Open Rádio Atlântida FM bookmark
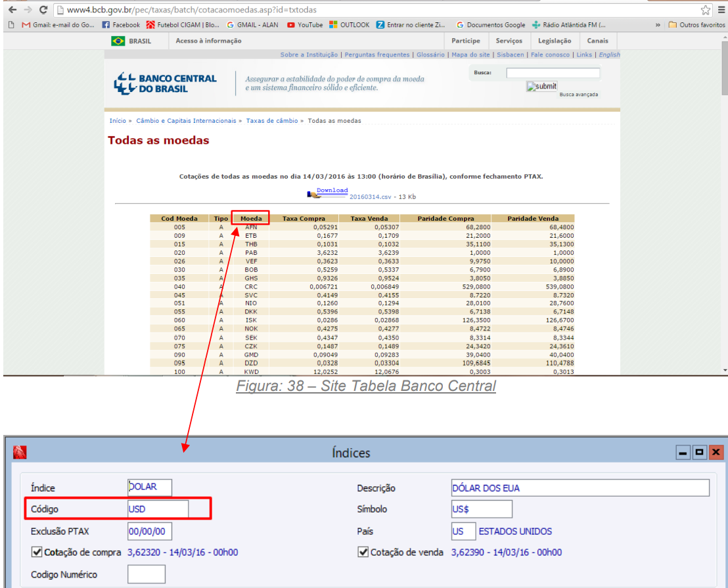 (x=569, y=25)
